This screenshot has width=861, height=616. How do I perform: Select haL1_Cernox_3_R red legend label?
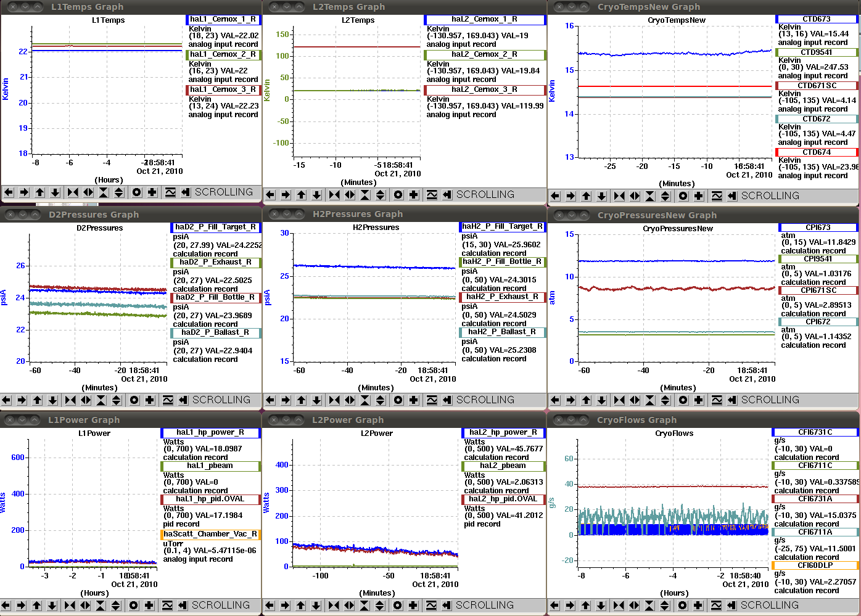click(x=223, y=90)
